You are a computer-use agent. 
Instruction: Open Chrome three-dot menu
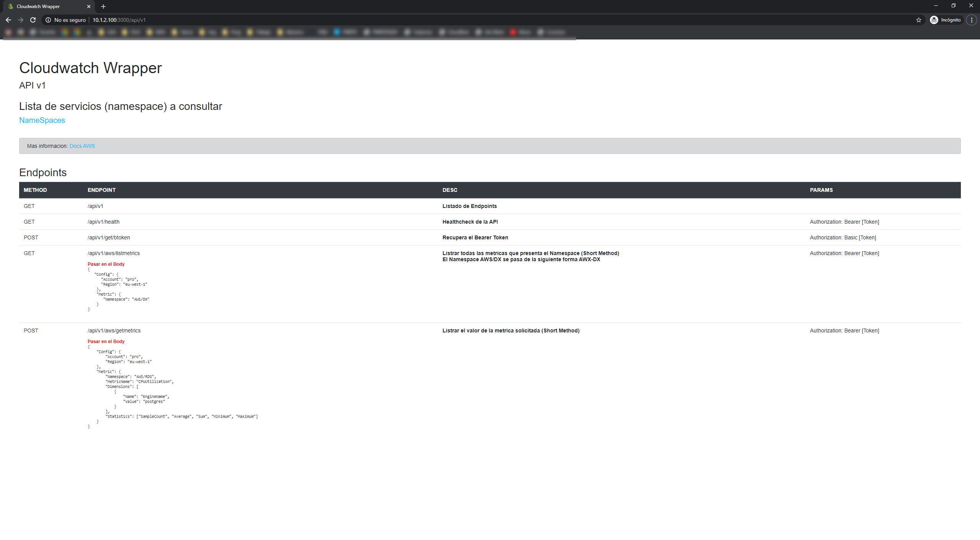pos(972,20)
